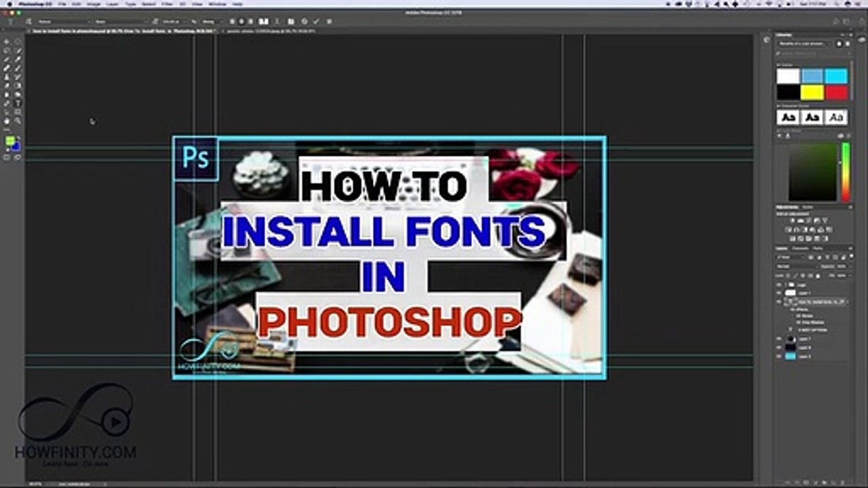Select the Crop tool
The image size is (868, 488).
(x=7, y=59)
